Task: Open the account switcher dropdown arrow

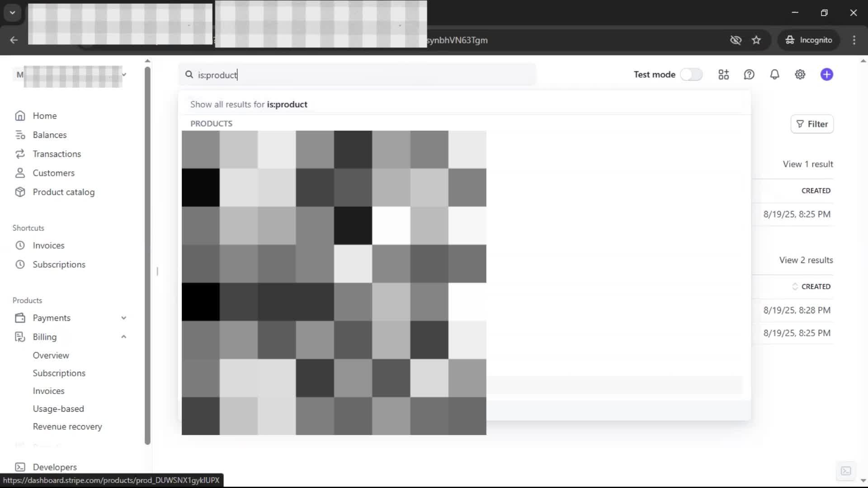Action: tap(124, 75)
